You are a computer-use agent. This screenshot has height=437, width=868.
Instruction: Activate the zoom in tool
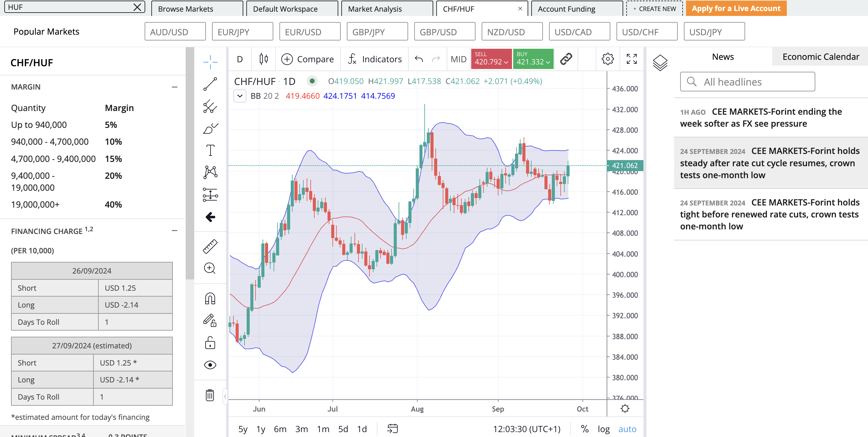(210, 268)
